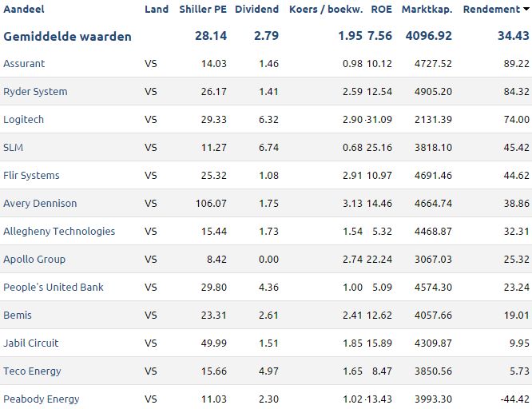532x409 pixels.
Task: Open the Jabil Circuit stock link
Action: 31,343
